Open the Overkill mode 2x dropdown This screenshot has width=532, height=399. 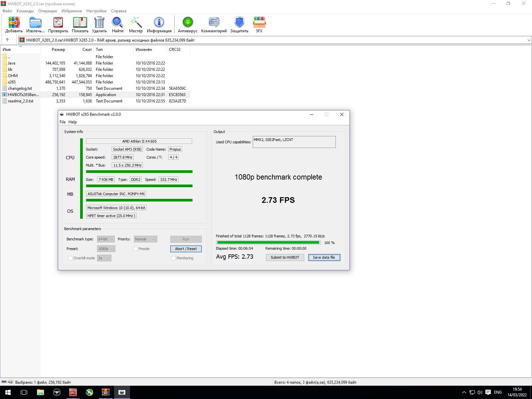point(104,258)
